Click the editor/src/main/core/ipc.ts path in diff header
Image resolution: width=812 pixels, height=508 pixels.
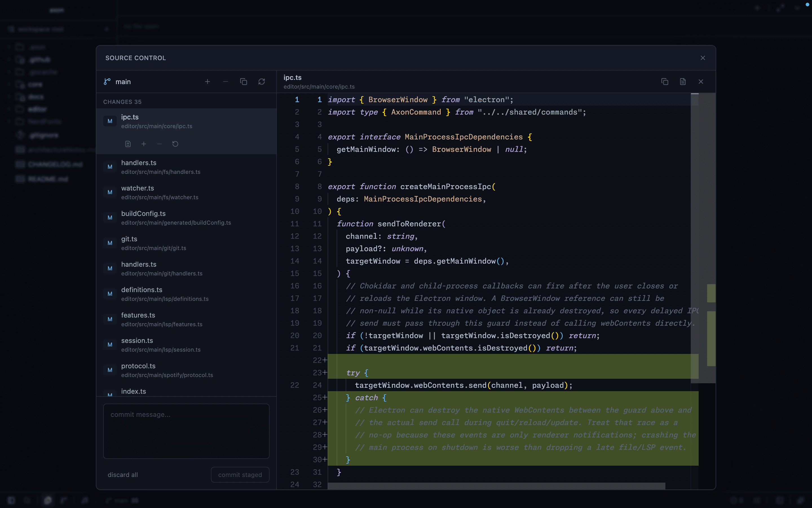coord(319,87)
